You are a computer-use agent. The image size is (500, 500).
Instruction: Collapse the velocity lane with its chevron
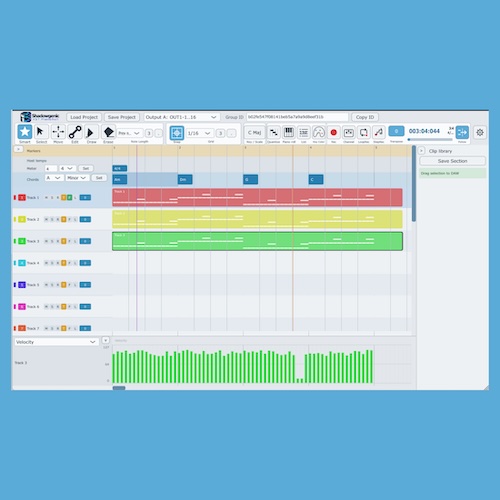pyautogui.click(x=105, y=340)
